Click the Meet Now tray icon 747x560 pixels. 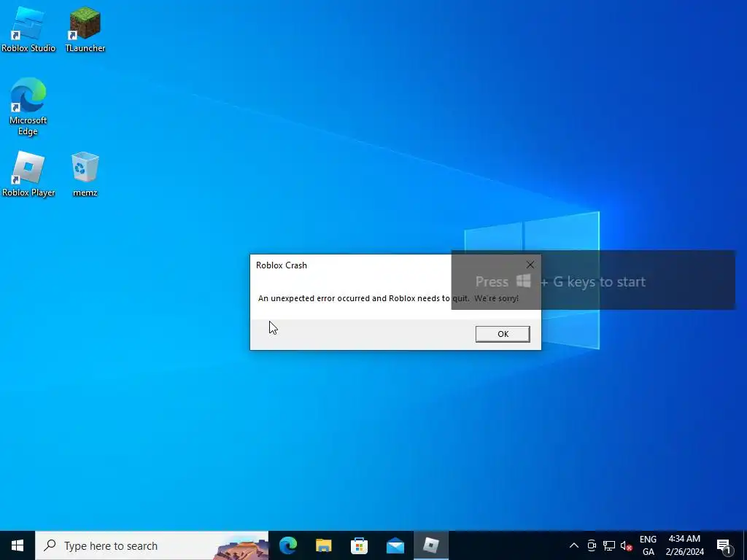pyautogui.click(x=591, y=545)
